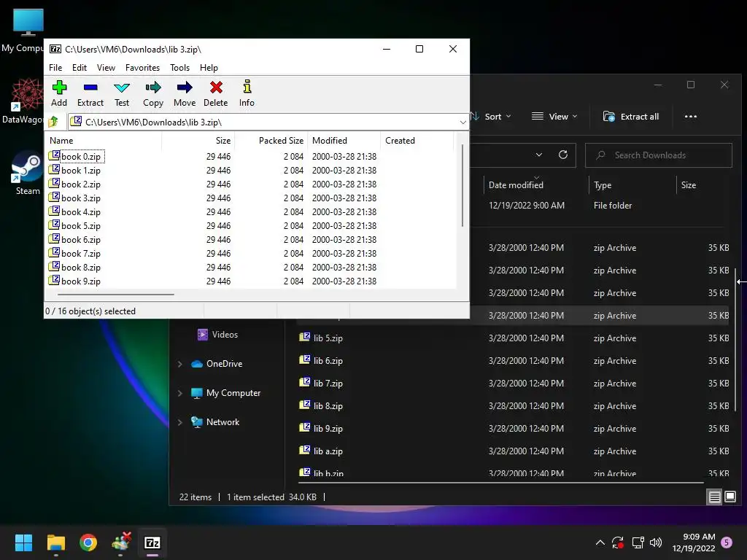
Task: Sort Explorer by Type column
Action: [x=603, y=184]
